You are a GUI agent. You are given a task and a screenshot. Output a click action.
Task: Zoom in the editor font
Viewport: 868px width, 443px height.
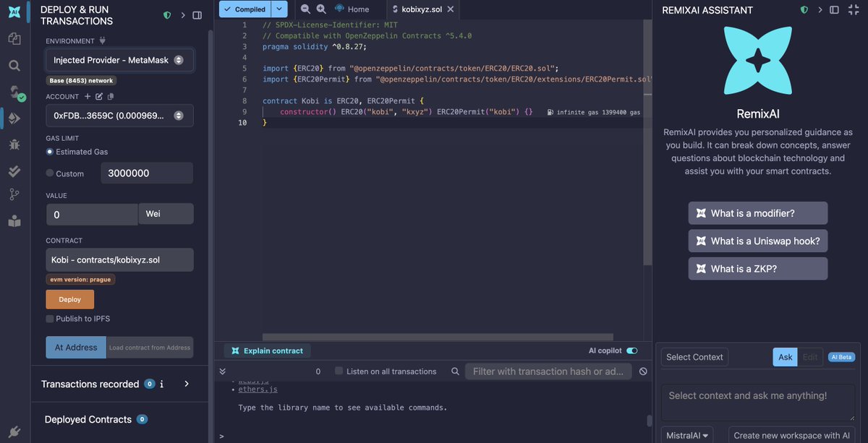(321, 9)
